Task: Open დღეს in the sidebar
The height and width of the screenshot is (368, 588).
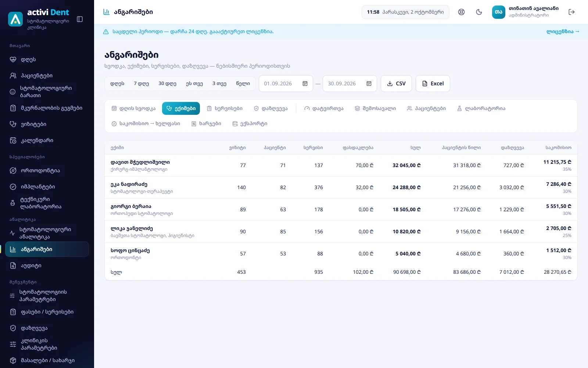Action: (47, 60)
